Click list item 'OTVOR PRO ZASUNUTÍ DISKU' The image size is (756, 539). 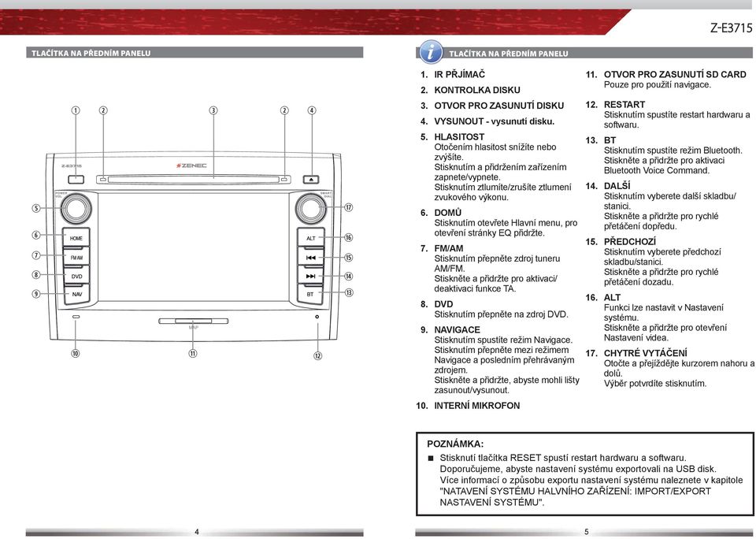point(499,106)
